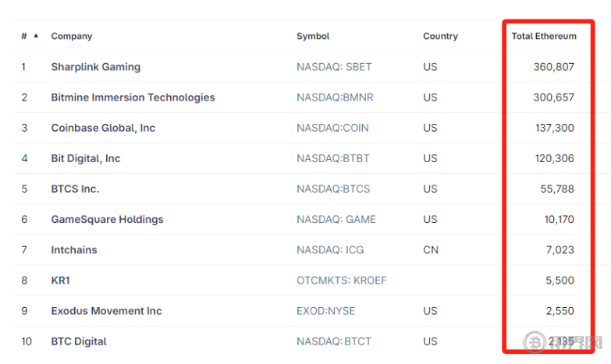Click the CN country cell for Intchains
The width and height of the screenshot is (611, 364).
pos(431,249)
